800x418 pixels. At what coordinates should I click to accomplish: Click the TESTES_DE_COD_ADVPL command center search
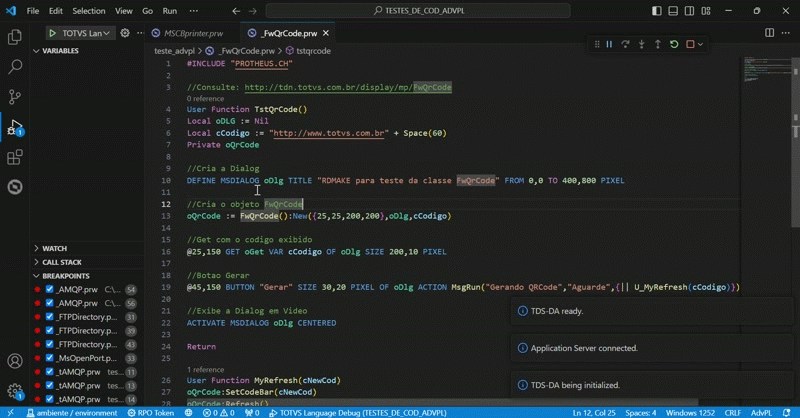click(418, 11)
